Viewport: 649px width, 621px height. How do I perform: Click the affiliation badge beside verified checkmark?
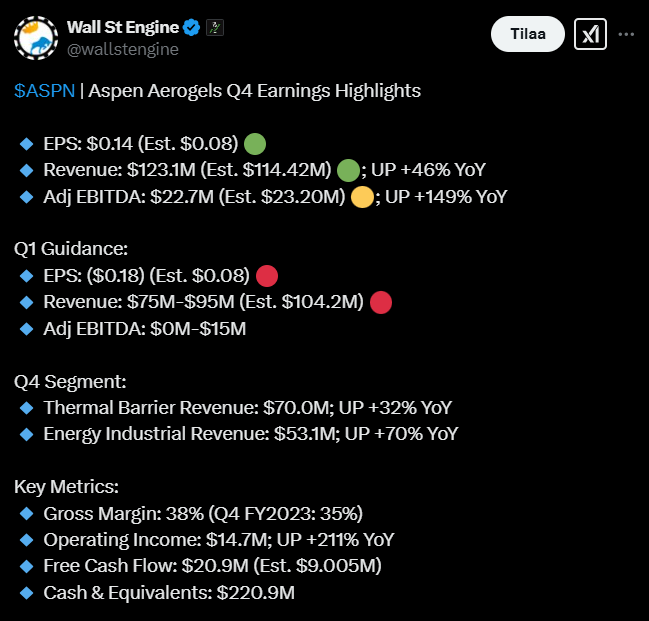click(214, 27)
